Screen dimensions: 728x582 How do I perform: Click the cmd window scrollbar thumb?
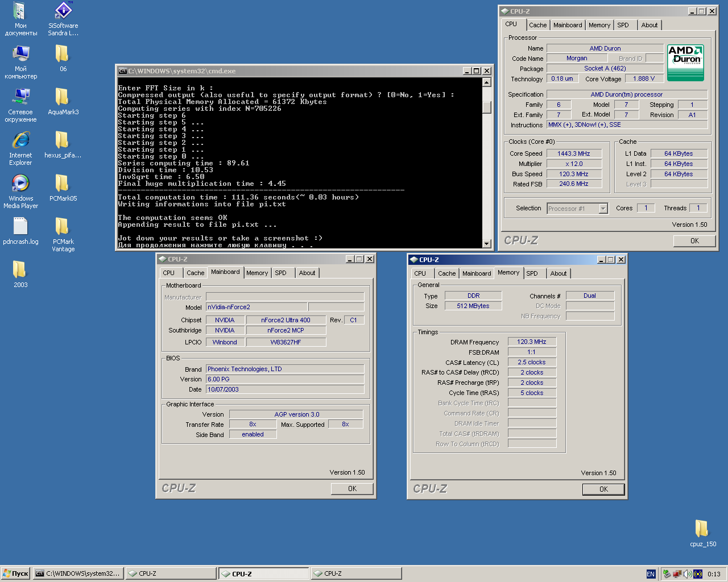click(487, 107)
